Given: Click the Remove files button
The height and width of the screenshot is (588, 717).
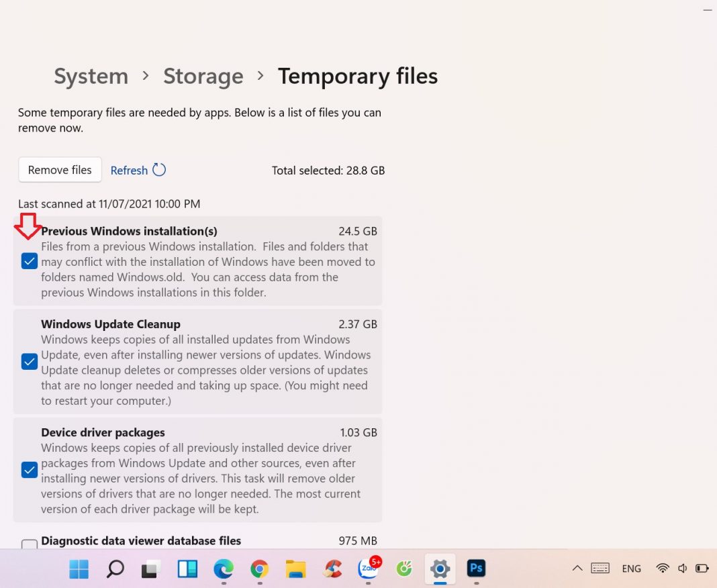Looking at the screenshot, I should pyautogui.click(x=60, y=170).
